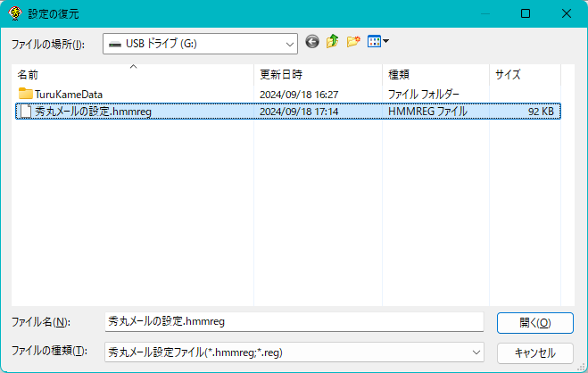The height and width of the screenshot is (373, 588).
Task: Click the USB drive icon in location box
Action: click(115, 45)
